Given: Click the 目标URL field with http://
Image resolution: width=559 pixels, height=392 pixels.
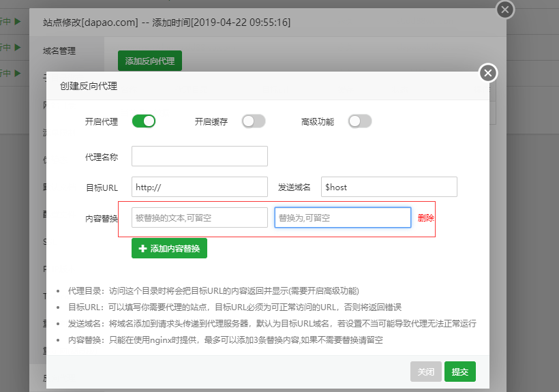Looking at the screenshot, I should coord(200,187).
